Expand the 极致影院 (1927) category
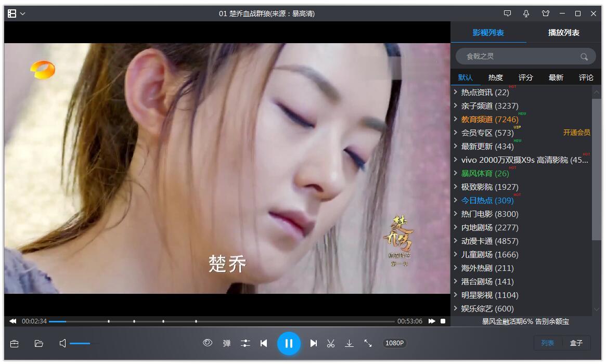606x364 pixels. click(456, 187)
